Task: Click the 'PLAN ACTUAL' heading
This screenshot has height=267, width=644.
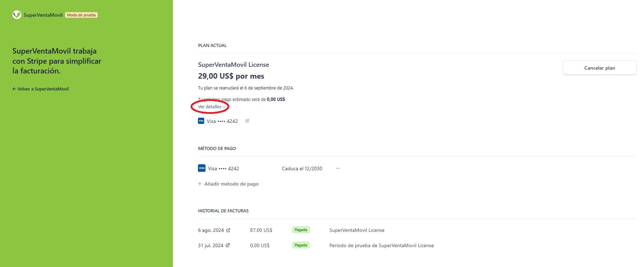Action: pyautogui.click(x=212, y=45)
